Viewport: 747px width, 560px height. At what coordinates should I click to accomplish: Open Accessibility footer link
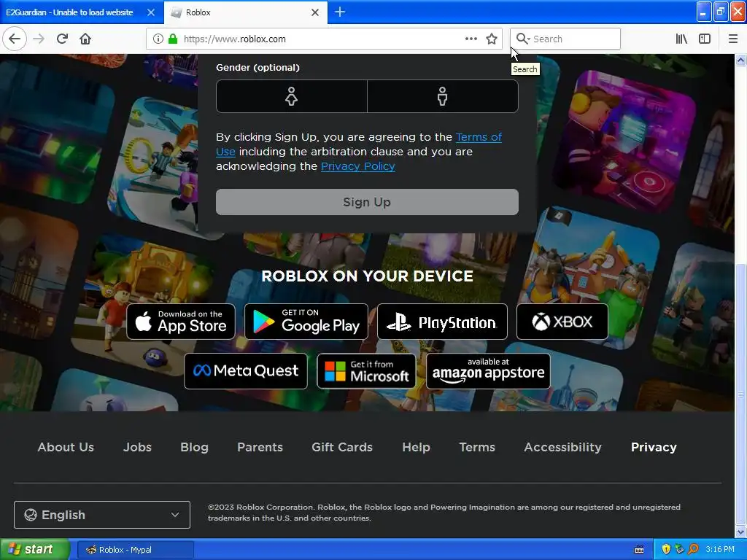click(x=562, y=447)
